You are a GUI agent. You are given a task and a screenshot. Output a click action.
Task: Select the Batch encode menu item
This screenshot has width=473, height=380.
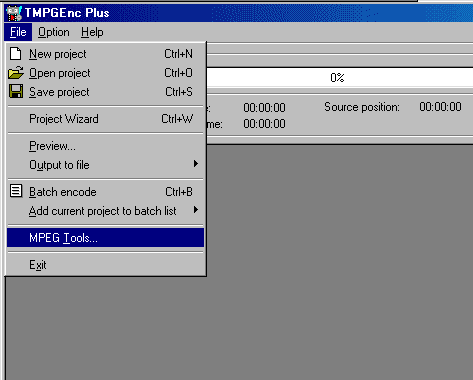tap(105, 192)
